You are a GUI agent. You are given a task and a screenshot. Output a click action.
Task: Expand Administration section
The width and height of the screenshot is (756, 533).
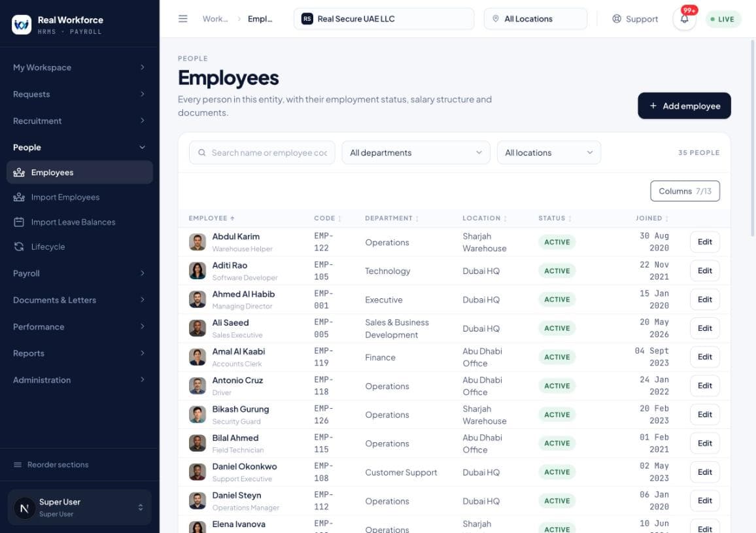pos(80,379)
